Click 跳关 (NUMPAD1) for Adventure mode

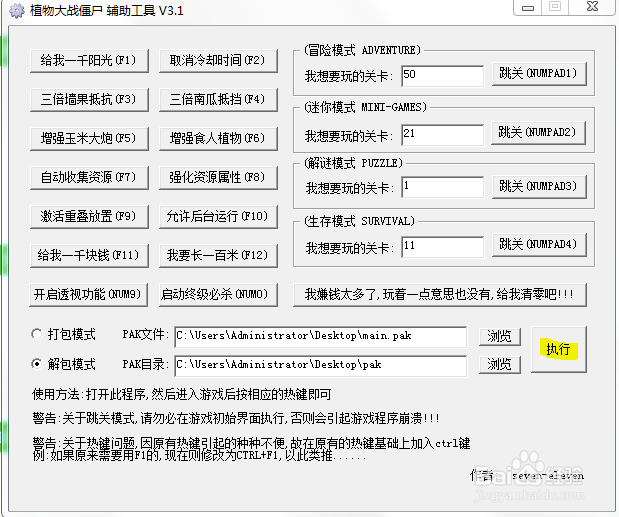(x=539, y=73)
